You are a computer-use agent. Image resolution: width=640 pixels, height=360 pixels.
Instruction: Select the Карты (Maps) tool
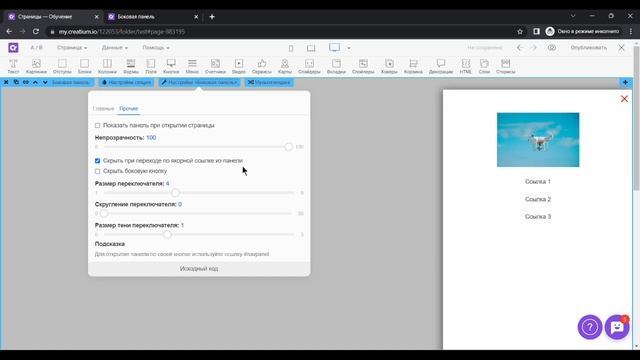pos(285,66)
